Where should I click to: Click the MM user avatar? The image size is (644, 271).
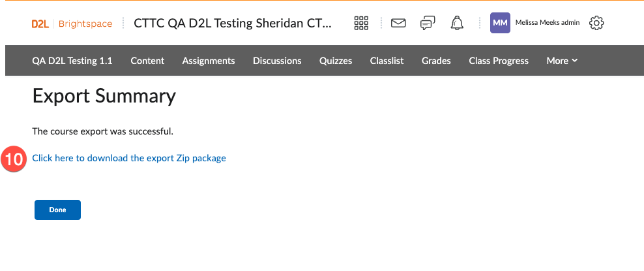point(500,23)
